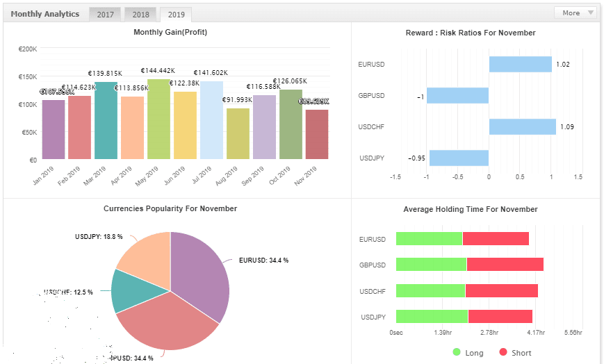The width and height of the screenshot is (604, 364).
Task: Select the October 2019 profit bar
Action: (291, 124)
